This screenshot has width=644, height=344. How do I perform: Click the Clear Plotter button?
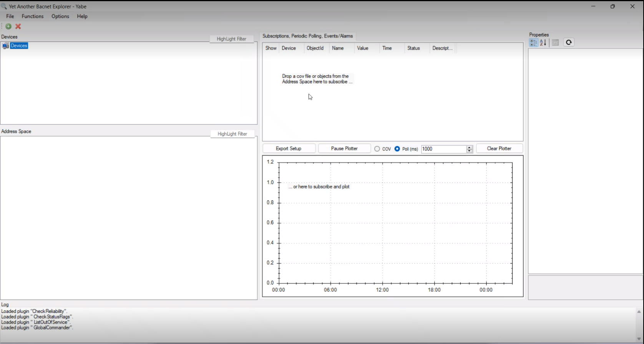tap(500, 149)
